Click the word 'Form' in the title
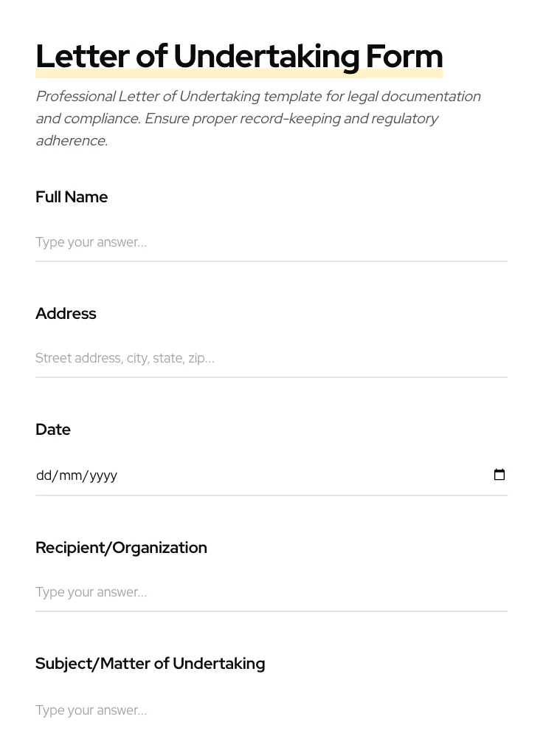 pos(404,56)
